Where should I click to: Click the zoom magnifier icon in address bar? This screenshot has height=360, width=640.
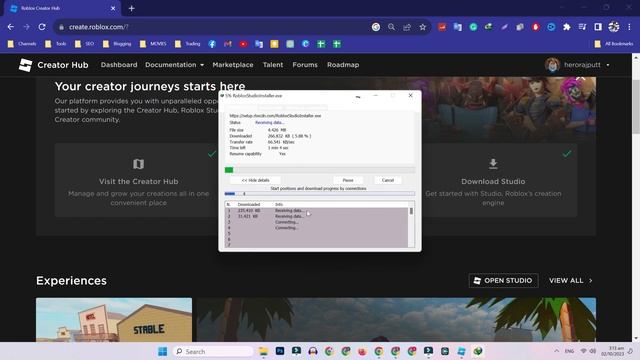[391, 27]
